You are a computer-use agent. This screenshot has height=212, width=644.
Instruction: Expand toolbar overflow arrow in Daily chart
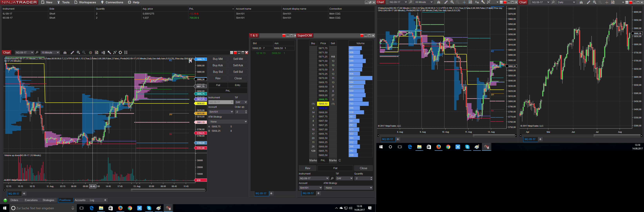click(623, 2)
